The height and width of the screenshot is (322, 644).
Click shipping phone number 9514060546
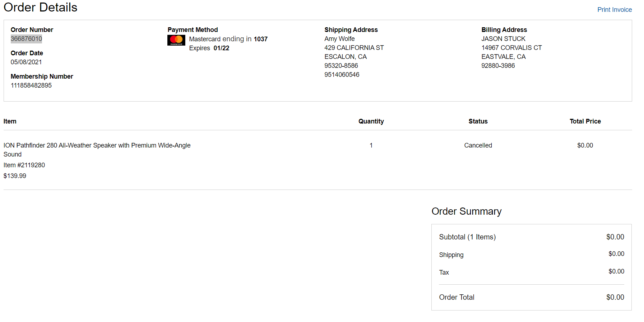pyautogui.click(x=342, y=75)
